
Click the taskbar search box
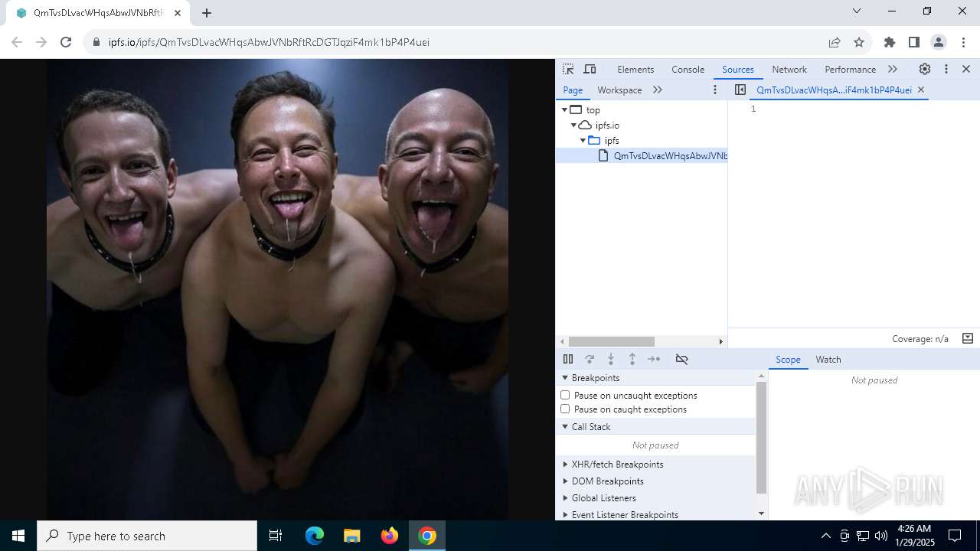click(147, 536)
